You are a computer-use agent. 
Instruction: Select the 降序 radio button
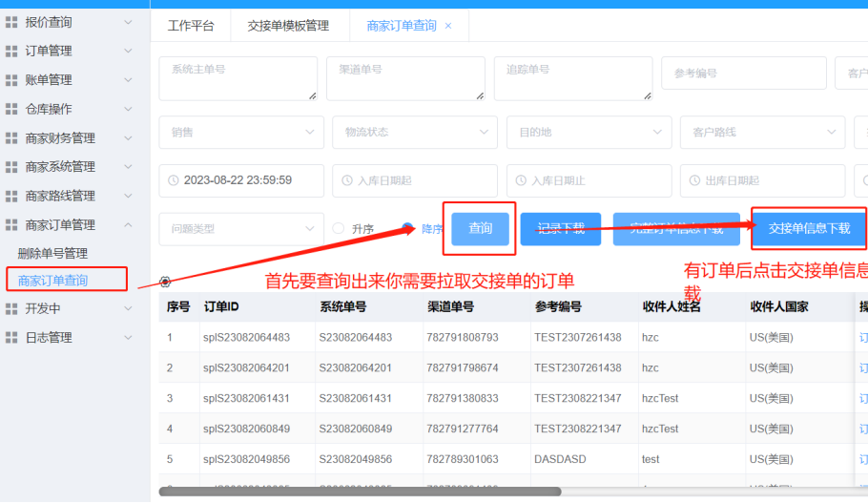408,229
